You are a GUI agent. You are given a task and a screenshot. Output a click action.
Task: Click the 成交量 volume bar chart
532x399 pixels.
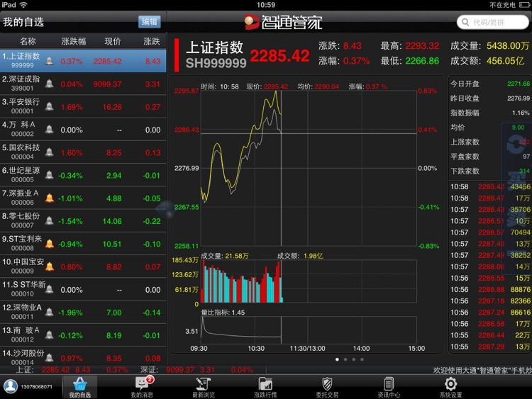pyautogui.click(x=309, y=281)
